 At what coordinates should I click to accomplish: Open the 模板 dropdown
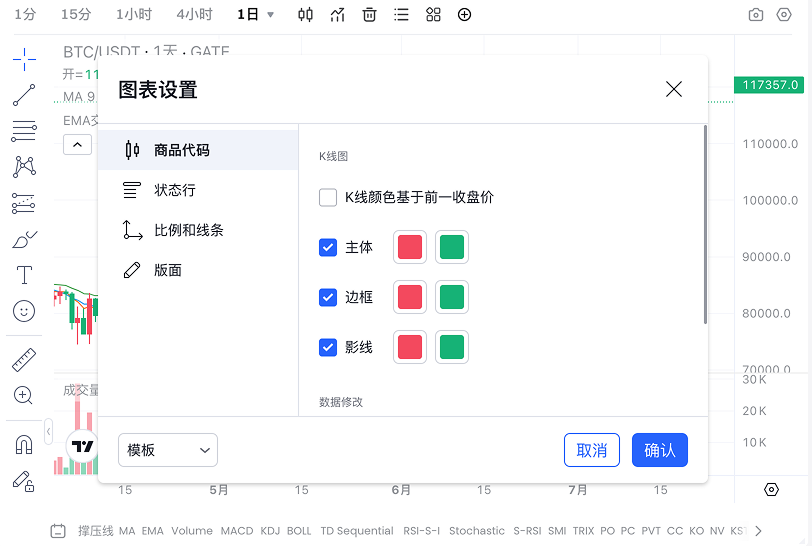point(168,450)
